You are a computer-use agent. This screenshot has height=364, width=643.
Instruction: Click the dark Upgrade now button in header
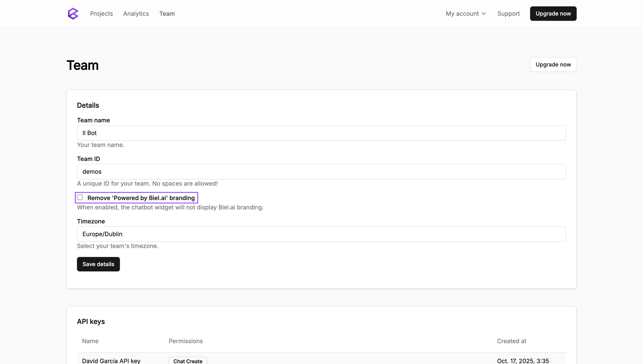click(553, 14)
